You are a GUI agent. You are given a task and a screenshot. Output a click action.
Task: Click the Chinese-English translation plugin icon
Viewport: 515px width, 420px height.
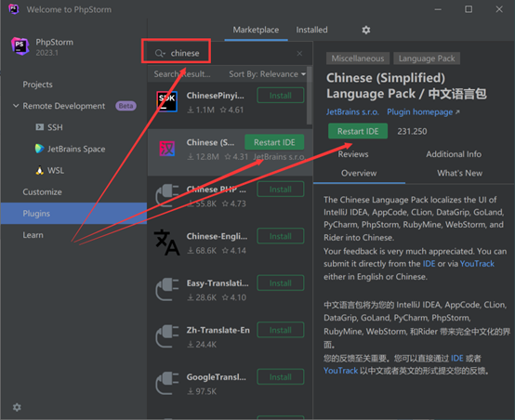pyautogui.click(x=166, y=243)
